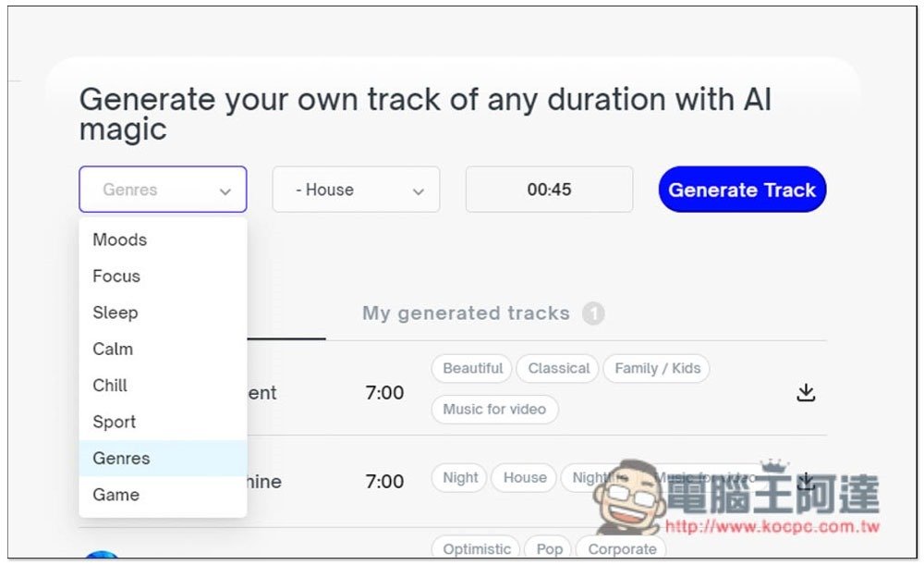Image resolution: width=924 pixels, height=565 pixels.
Task: Download the 7:00 Classical track
Action: [806, 393]
